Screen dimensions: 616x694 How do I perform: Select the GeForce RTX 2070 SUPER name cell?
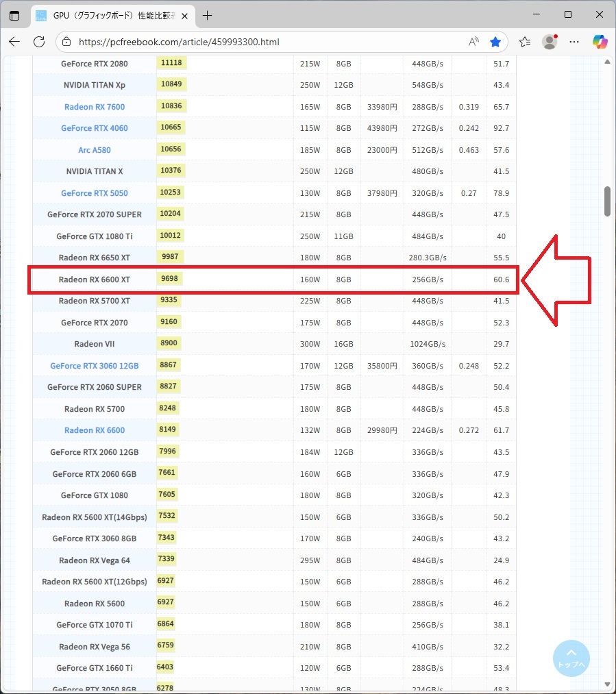pos(95,214)
